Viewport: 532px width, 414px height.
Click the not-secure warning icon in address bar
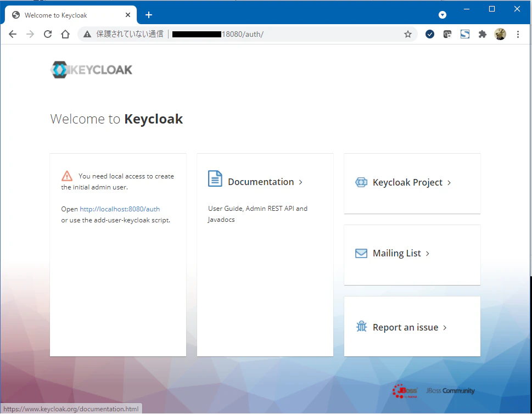[x=87, y=34]
